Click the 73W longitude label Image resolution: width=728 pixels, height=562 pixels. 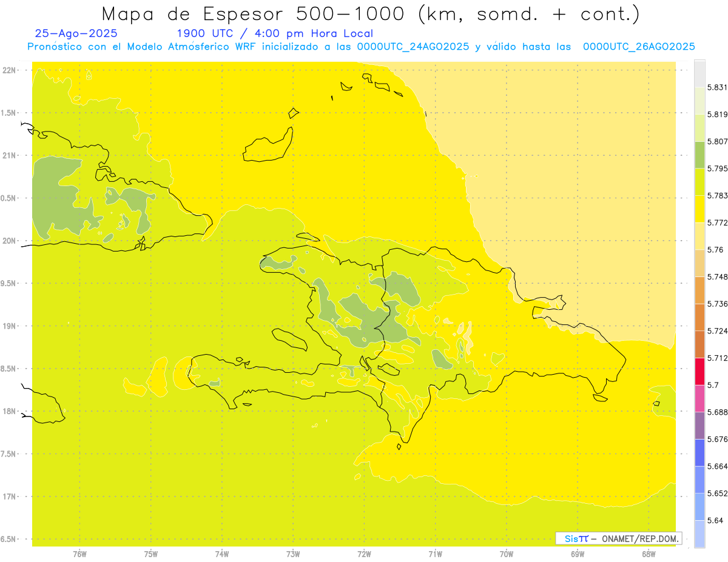(x=293, y=554)
